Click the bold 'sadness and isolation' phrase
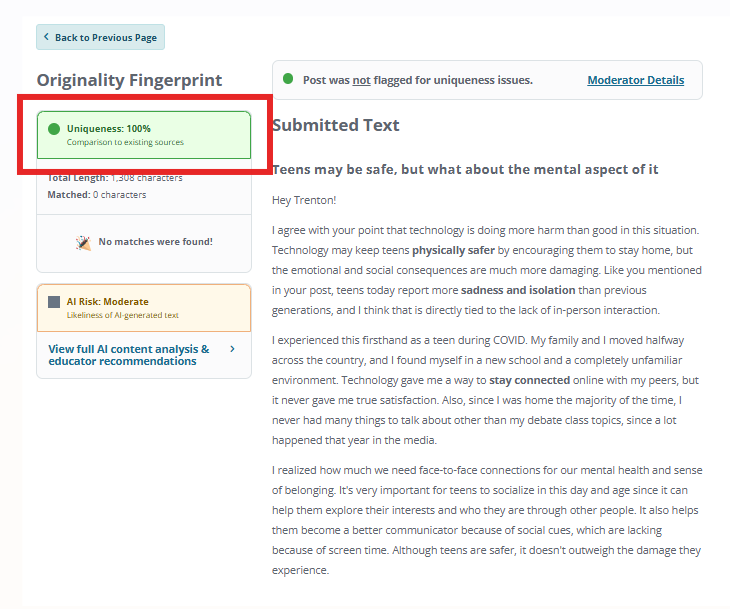 (518, 290)
